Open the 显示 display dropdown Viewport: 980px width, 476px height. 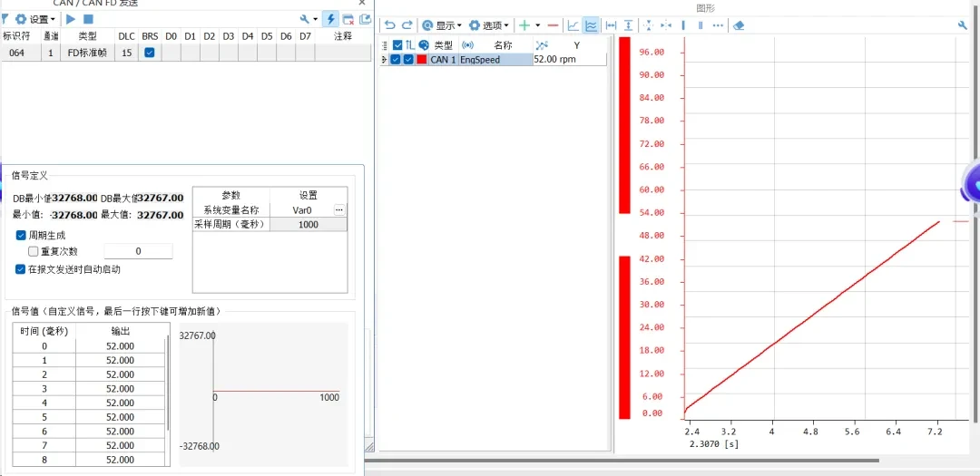tap(441, 25)
